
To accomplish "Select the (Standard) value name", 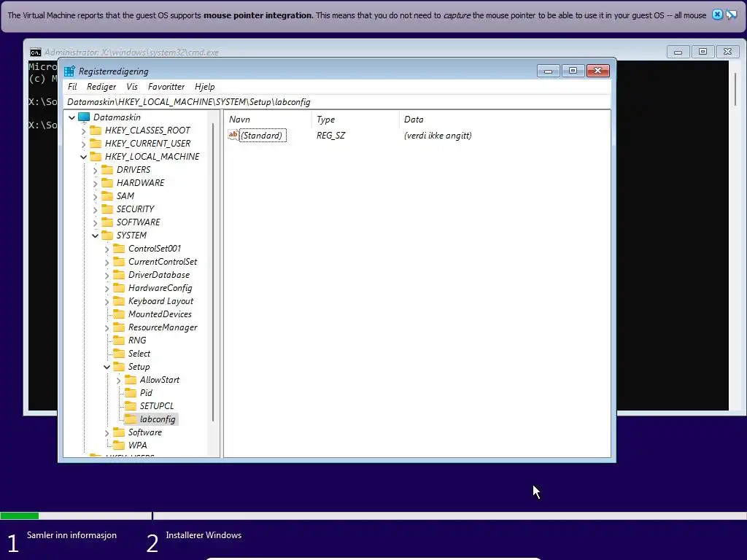I will pos(262,136).
